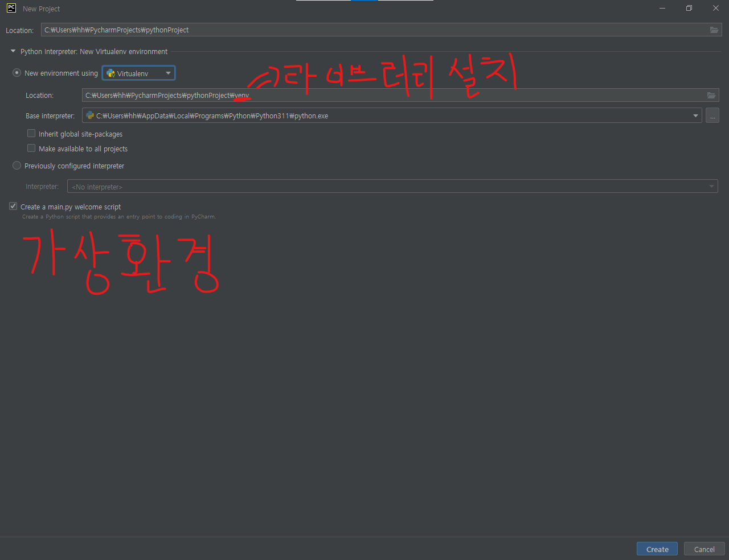Click the Cancel button
The height and width of the screenshot is (560, 729).
tap(704, 549)
